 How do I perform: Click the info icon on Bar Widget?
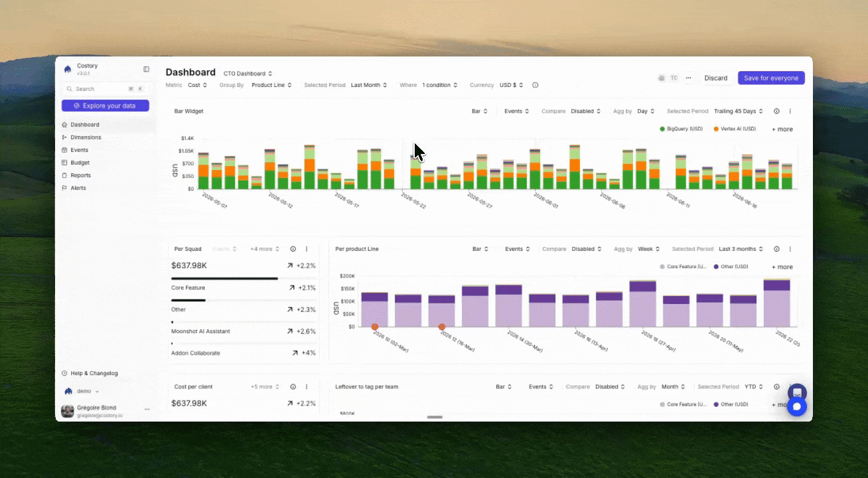776,112
